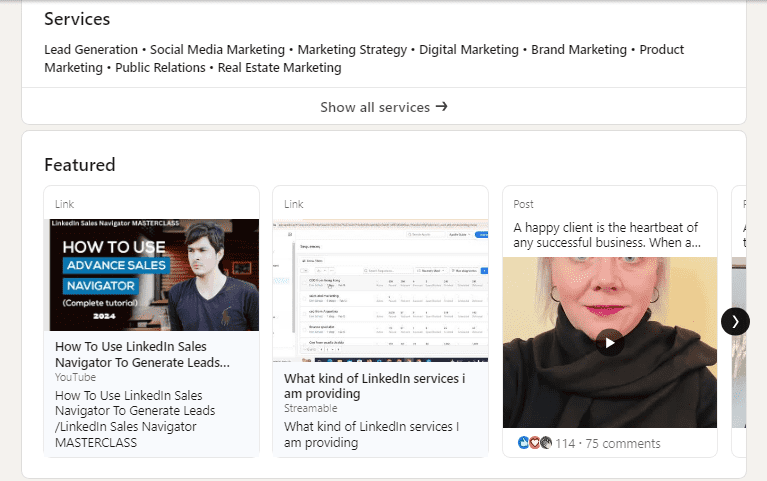The width and height of the screenshot is (767, 481).
Task: Click the 'Link' label on the YouTube card
Action: tap(64, 204)
